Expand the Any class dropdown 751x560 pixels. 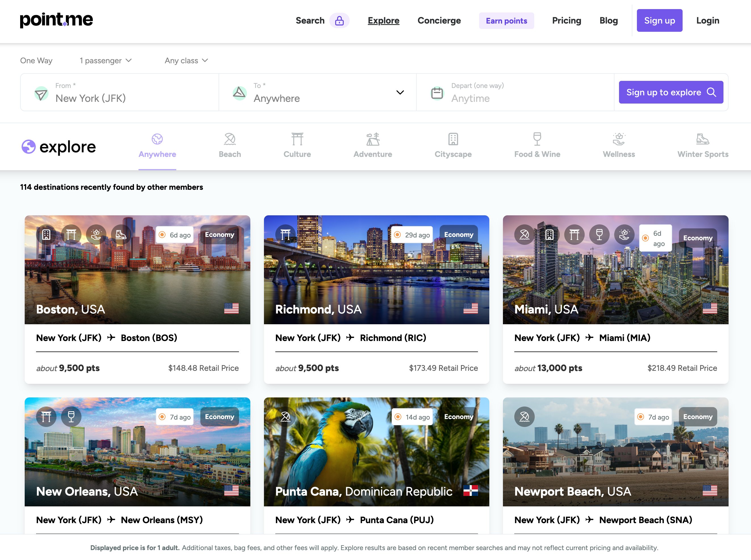click(186, 61)
